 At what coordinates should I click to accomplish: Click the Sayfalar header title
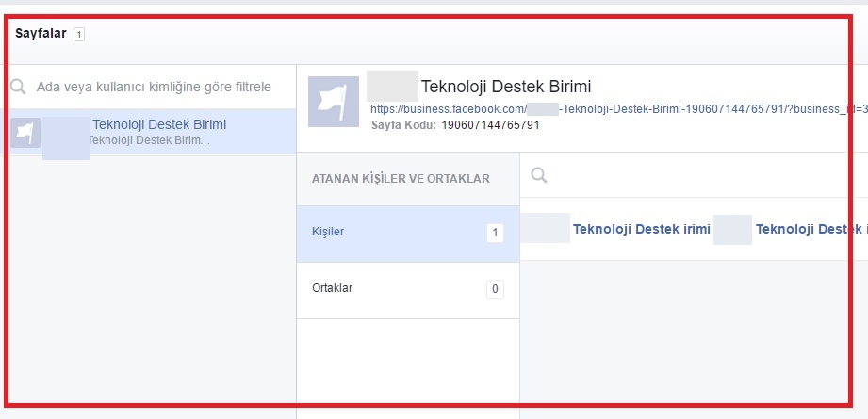pos(41,34)
